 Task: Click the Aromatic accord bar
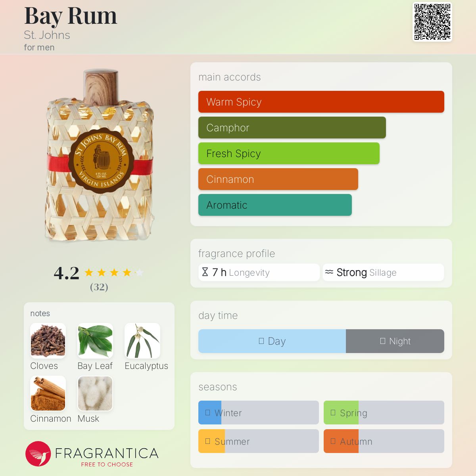(x=275, y=205)
